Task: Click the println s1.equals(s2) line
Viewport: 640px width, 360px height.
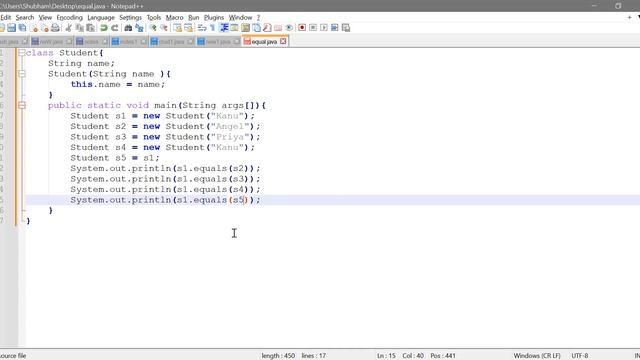Action: click(x=165, y=169)
